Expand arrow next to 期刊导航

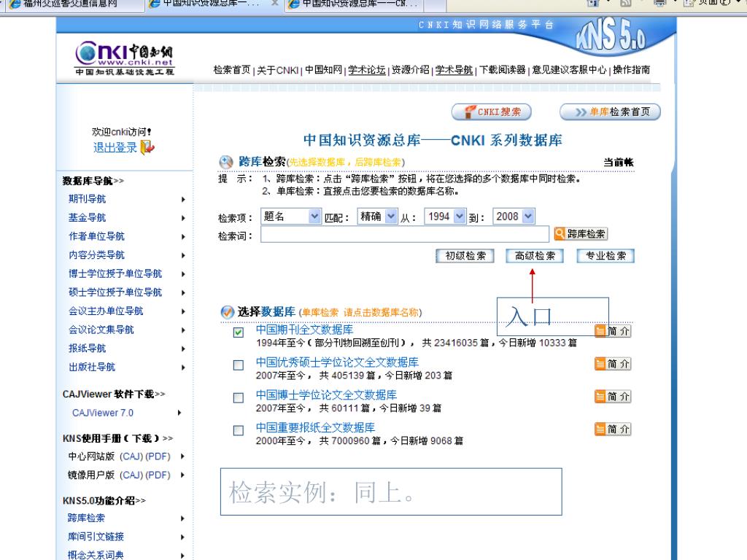tap(183, 200)
